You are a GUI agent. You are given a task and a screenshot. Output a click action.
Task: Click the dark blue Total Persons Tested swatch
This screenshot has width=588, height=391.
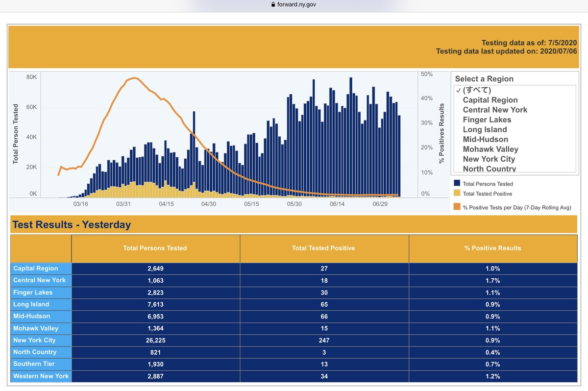457,183
